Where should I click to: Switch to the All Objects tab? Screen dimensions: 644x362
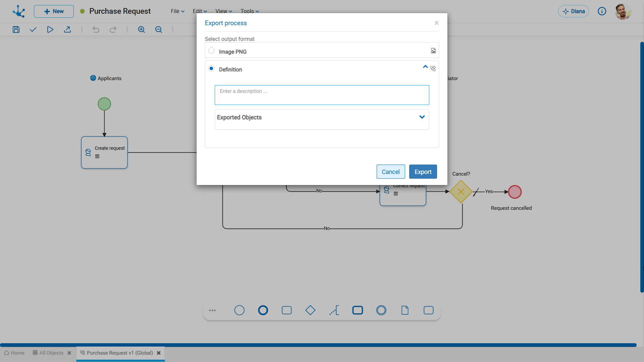pos(48,353)
